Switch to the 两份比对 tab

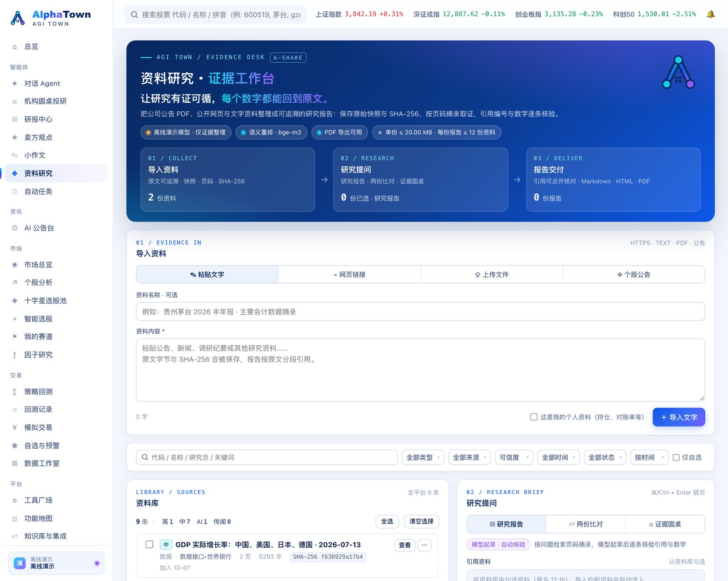pos(586,524)
